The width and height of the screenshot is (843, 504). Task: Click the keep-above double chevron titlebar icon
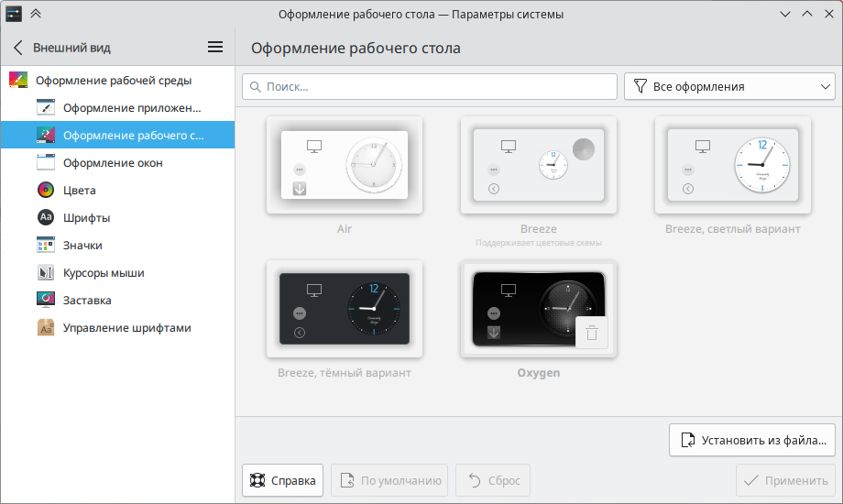36,14
